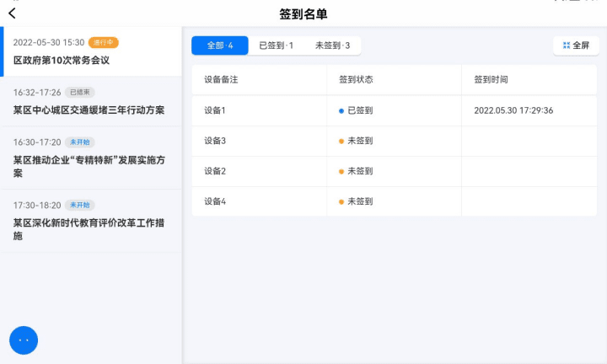Click the sign-in time 2022.05.30 17:29:36
607x364 pixels.
513,110
